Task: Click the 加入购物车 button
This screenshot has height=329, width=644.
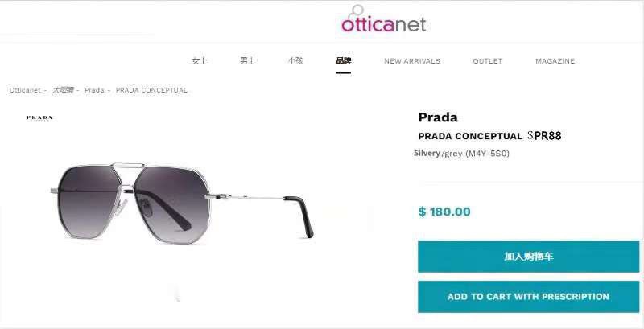Action: (529, 257)
